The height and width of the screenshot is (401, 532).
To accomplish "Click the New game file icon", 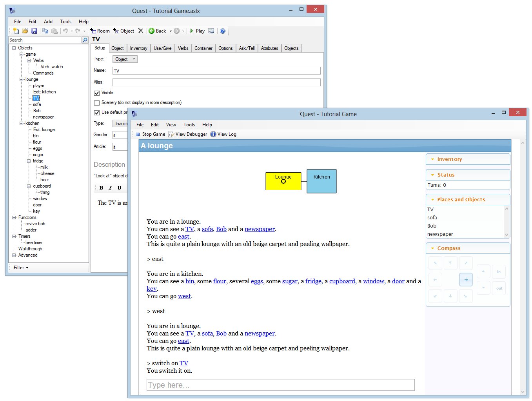I will coord(16,31).
